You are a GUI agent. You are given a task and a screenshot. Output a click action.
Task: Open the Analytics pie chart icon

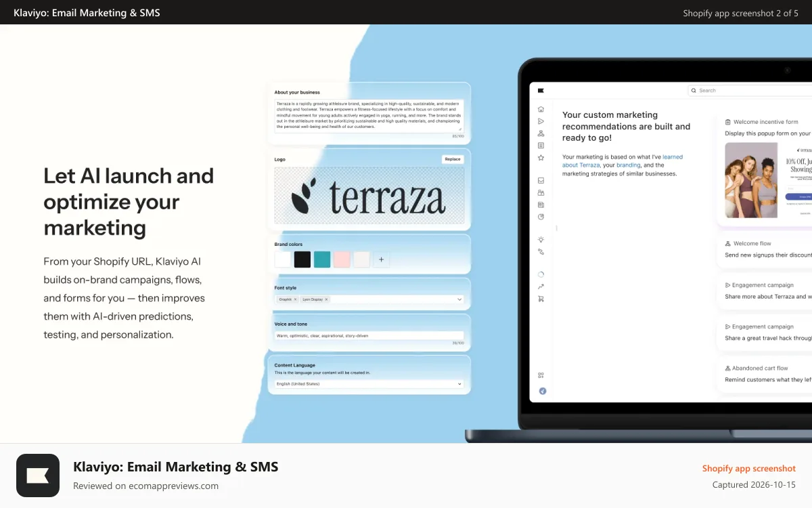(541, 217)
